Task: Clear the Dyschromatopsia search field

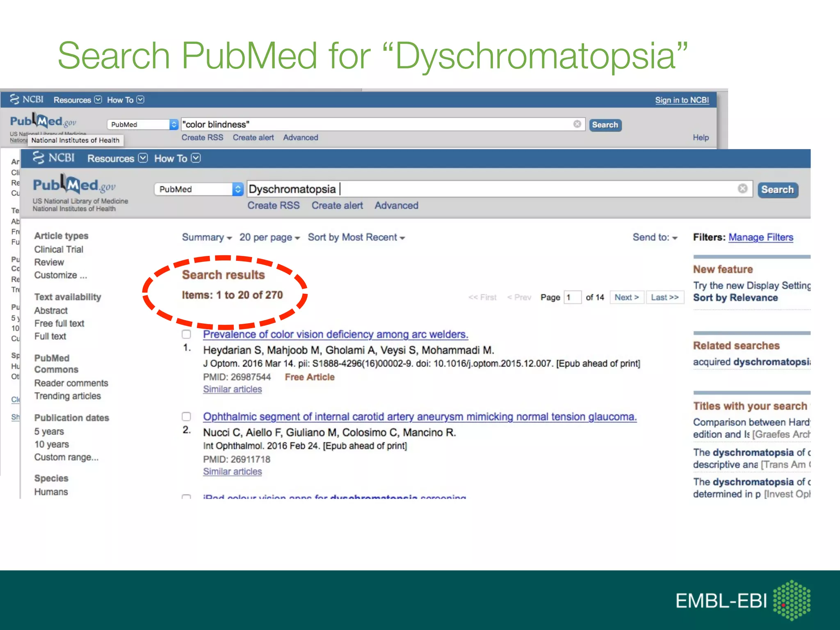Action: [742, 189]
